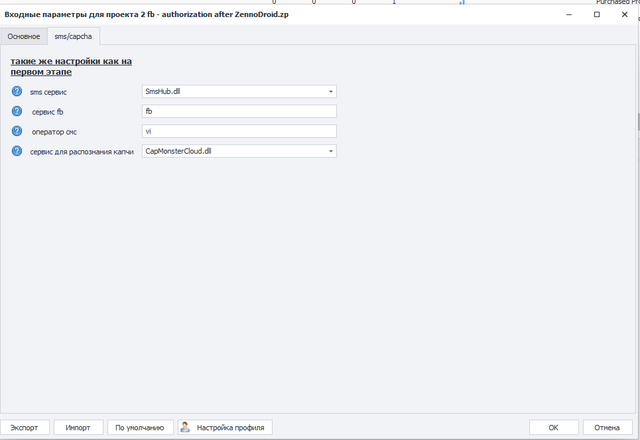Screen dimensions: 640x440
Task: Click the dialog title text
Action: pyautogui.click(x=147, y=14)
